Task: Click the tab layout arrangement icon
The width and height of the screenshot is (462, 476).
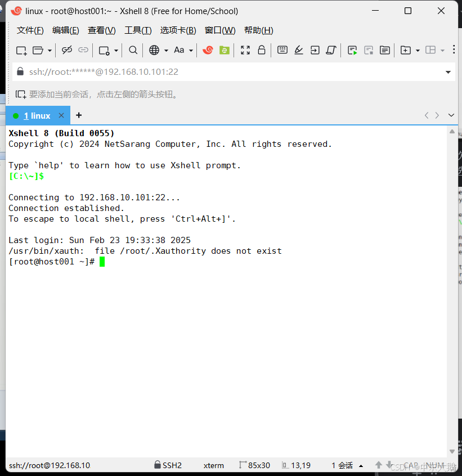Action: pyautogui.click(x=430, y=50)
